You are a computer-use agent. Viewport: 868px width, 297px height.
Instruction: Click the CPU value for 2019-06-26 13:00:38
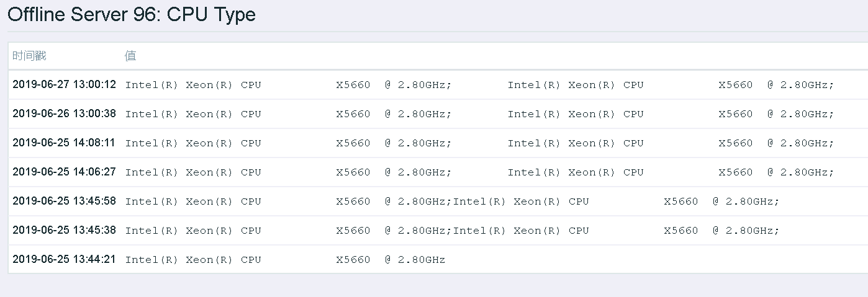click(479, 114)
